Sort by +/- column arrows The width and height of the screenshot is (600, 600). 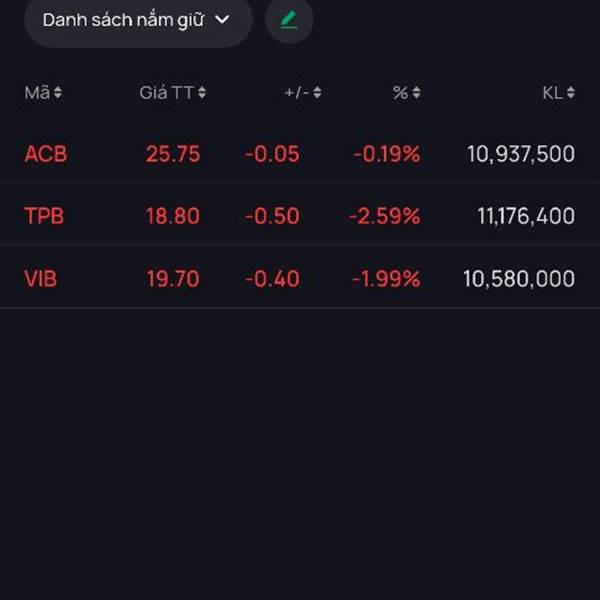click(317, 93)
